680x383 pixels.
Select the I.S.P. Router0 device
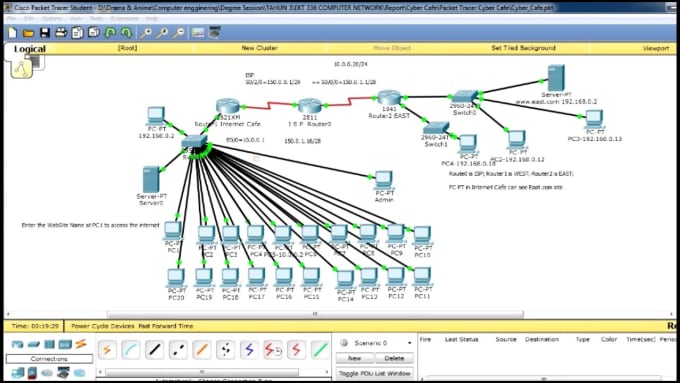tap(310, 105)
